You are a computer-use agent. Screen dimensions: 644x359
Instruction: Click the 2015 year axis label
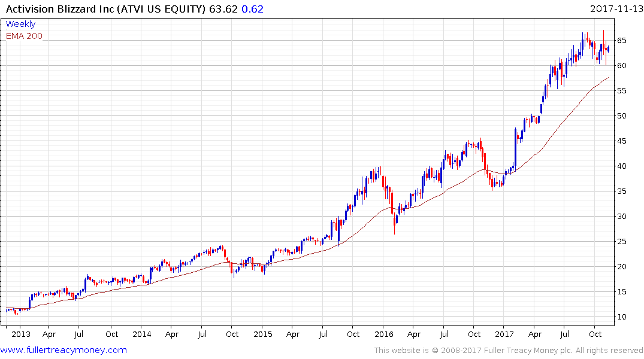tap(263, 334)
